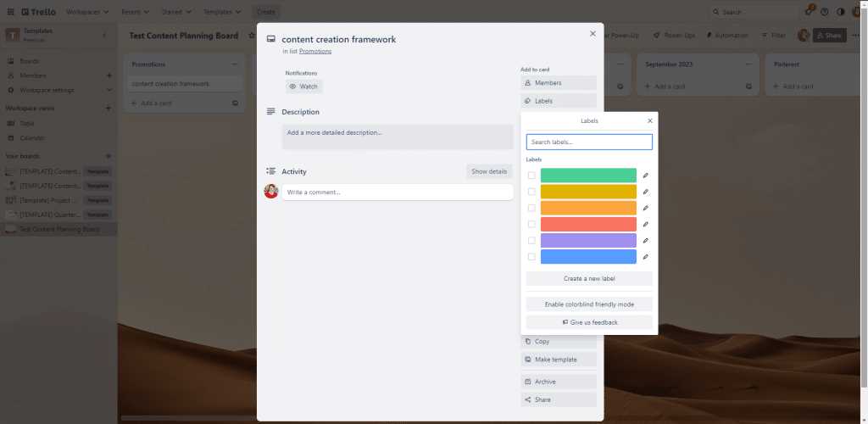
Task: Check the blue label checkbox
Action: click(x=531, y=257)
